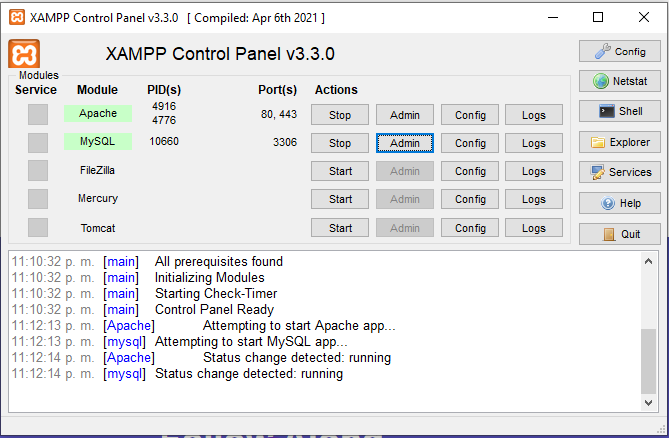Viewport: 669px width, 438px height.
Task: Start the FileZilla module
Action: [340, 171]
